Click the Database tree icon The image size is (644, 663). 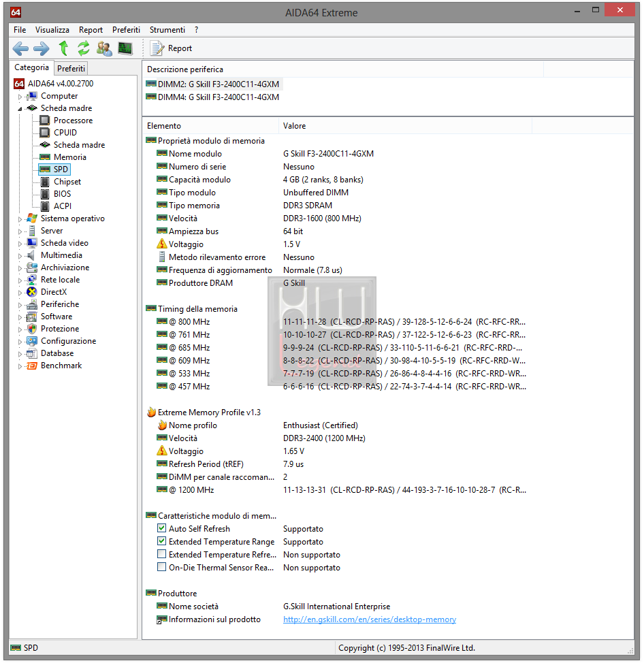point(32,353)
